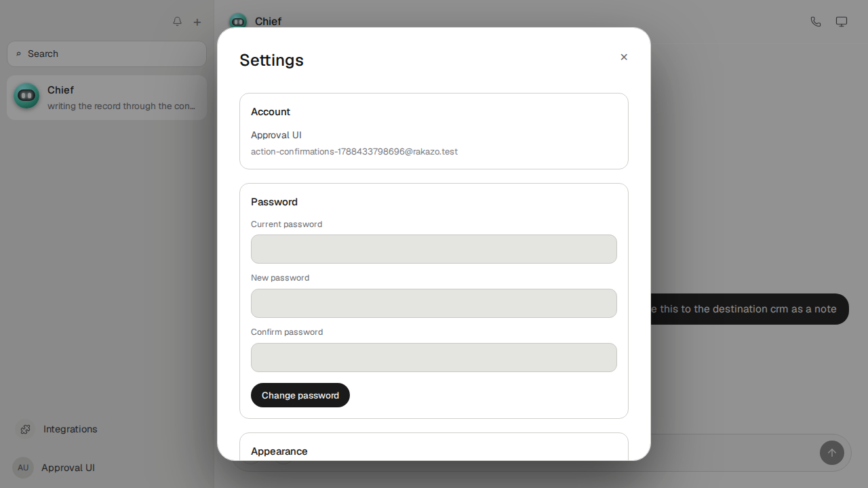Click the Change password button

(x=300, y=395)
